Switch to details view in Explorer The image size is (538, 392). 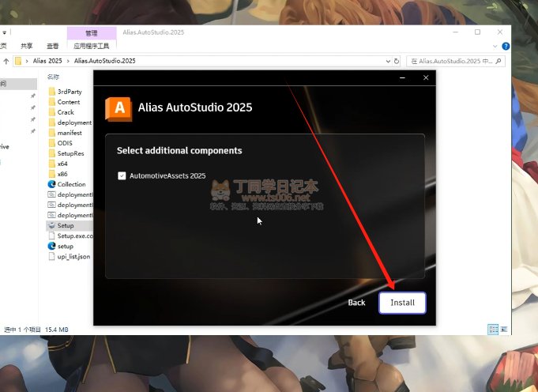(x=493, y=330)
